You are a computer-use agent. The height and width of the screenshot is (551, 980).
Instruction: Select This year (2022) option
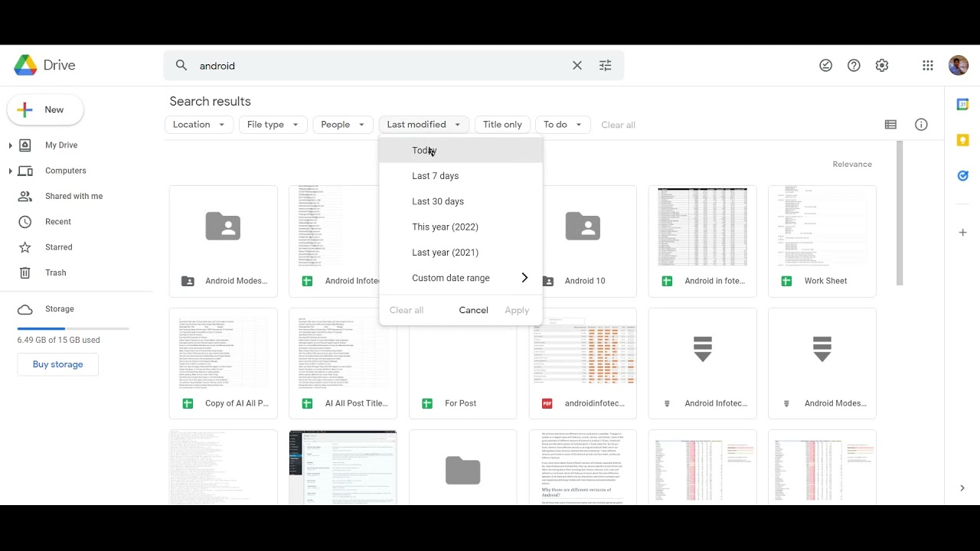[461, 227]
